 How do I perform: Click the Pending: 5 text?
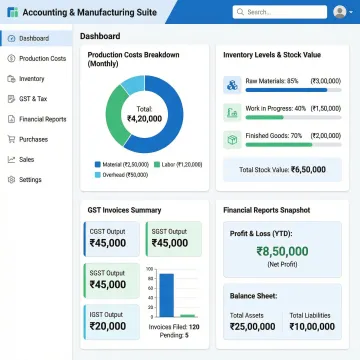[x=174, y=335]
